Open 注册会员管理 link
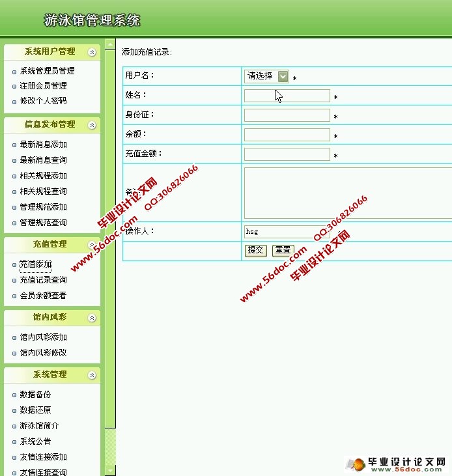The height and width of the screenshot is (476, 452). coord(43,86)
